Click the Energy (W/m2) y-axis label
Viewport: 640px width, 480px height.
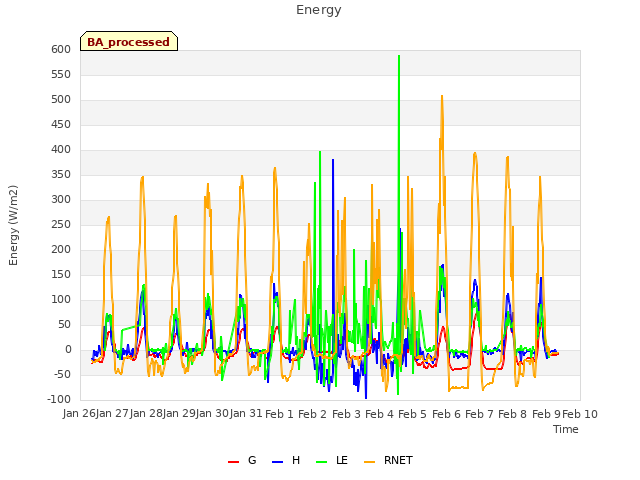pyautogui.click(x=13, y=225)
